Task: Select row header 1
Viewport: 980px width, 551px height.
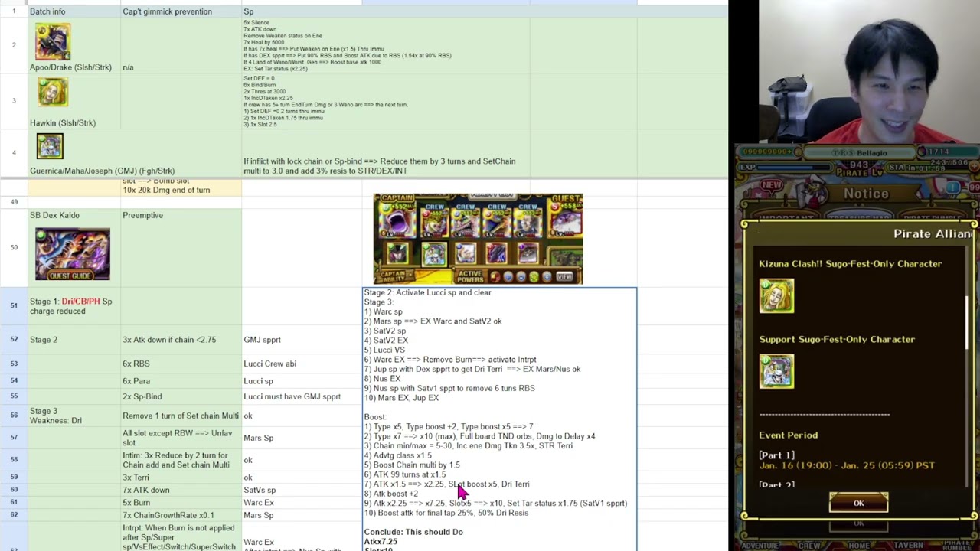Action: coord(14,11)
